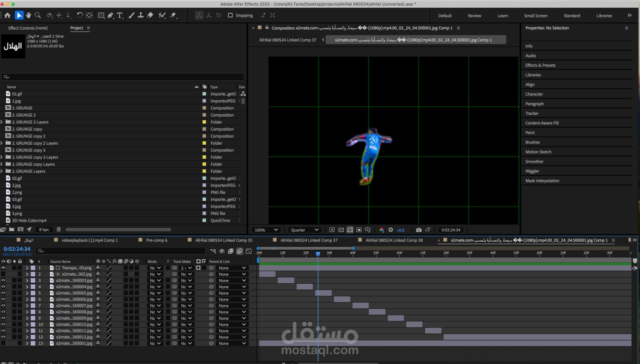Select the Clone Stamp tool
The width and height of the screenshot is (640, 364).
pyautogui.click(x=141, y=15)
